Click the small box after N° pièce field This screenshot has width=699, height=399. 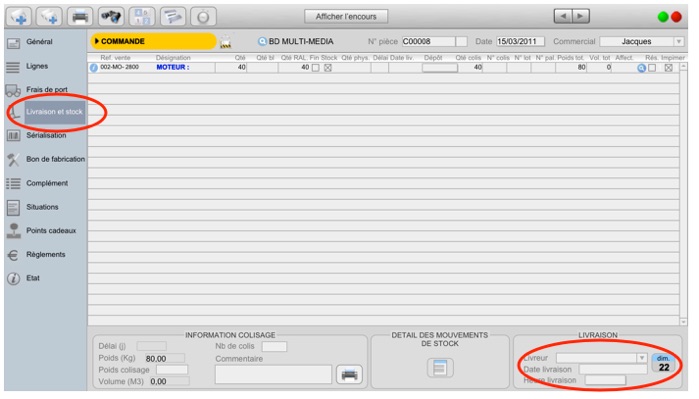click(x=461, y=41)
